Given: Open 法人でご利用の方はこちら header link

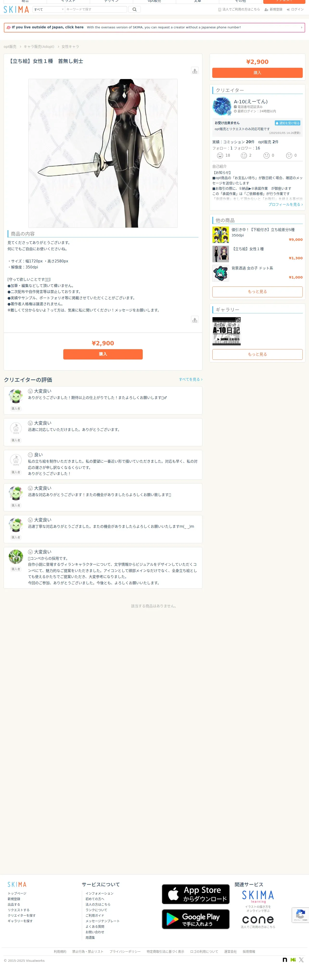Looking at the screenshot, I should 239,10.
